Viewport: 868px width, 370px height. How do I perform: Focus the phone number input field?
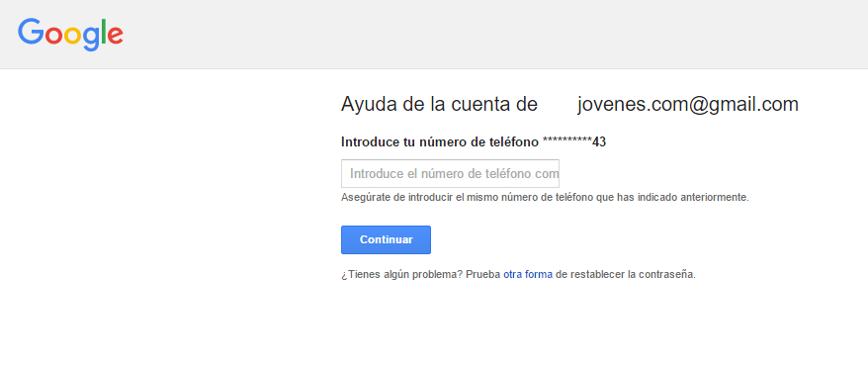(450, 173)
